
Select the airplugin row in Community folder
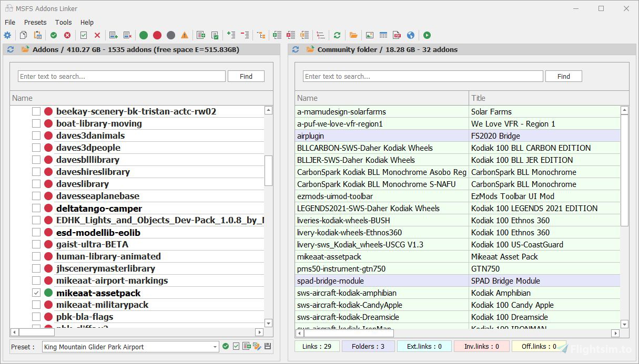(x=458, y=136)
